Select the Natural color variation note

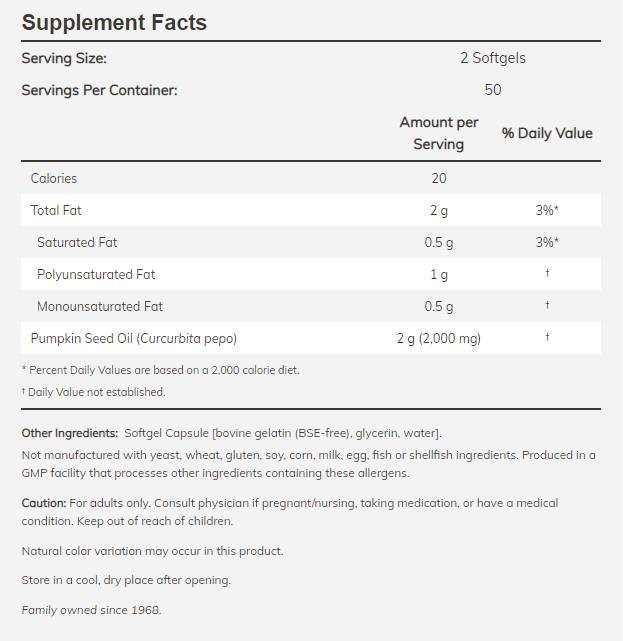(x=152, y=551)
